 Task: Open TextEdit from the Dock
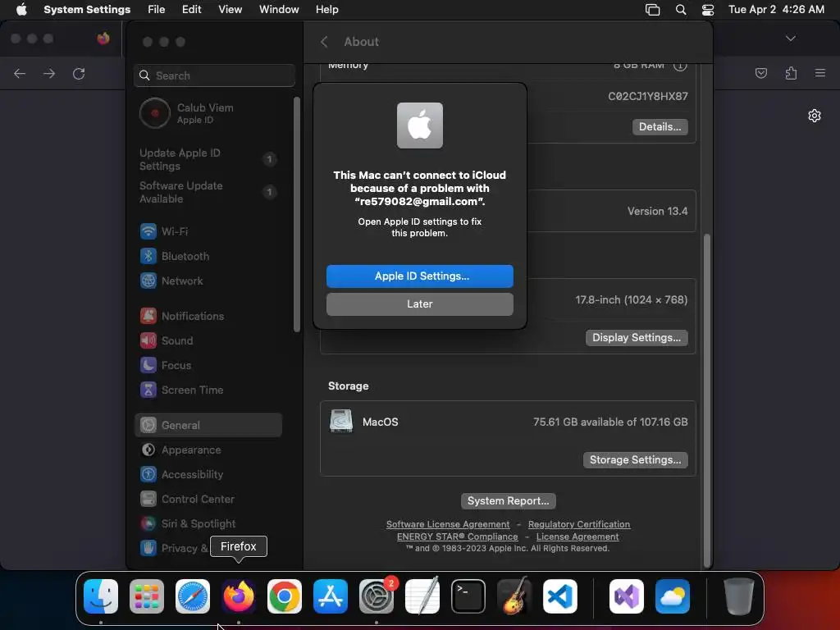[422, 596]
